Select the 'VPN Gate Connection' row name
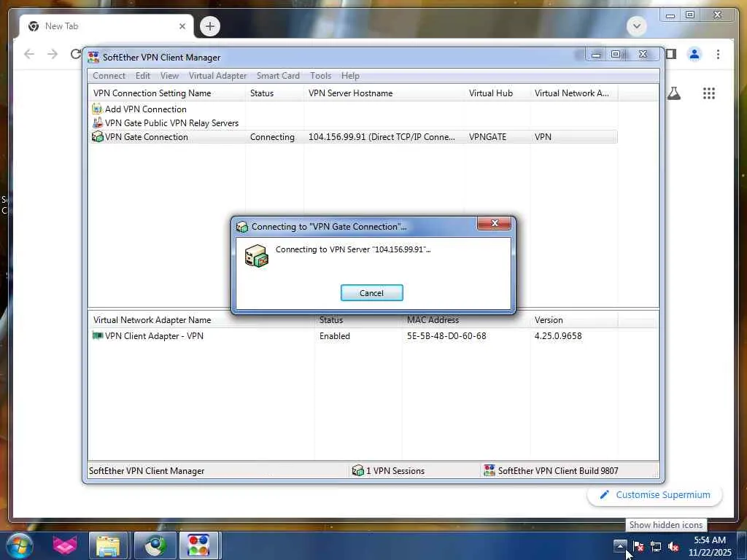Image resolution: width=747 pixels, height=560 pixels. (147, 136)
